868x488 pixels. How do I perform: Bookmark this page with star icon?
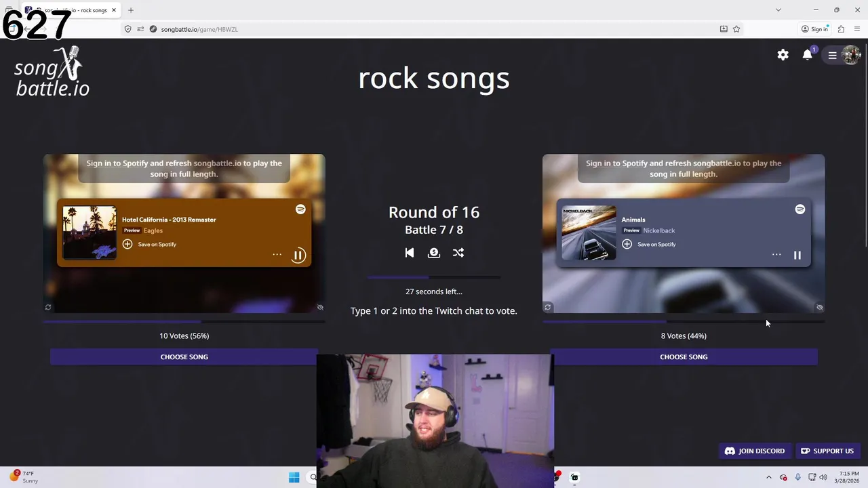736,29
